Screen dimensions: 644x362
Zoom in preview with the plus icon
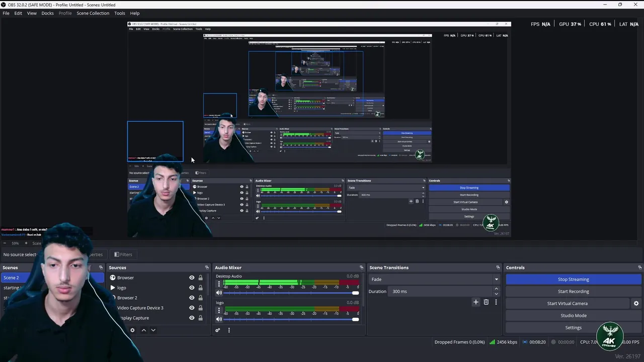coord(26,243)
